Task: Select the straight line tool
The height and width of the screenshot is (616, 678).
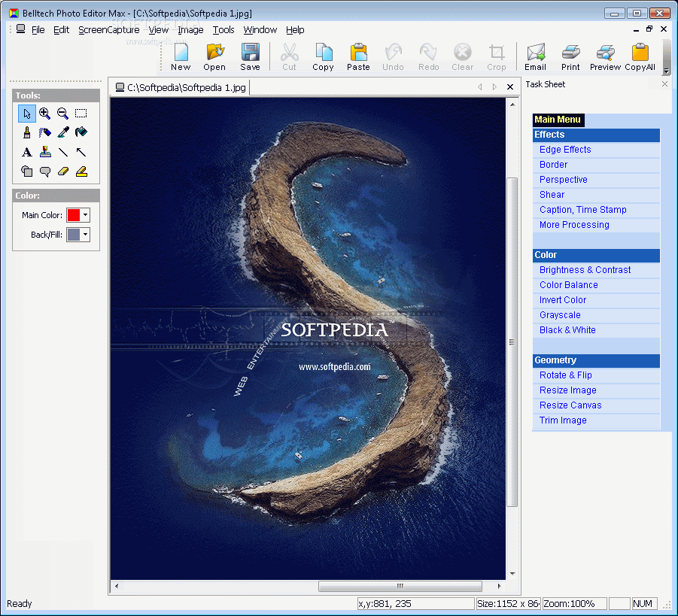Action: [x=62, y=152]
